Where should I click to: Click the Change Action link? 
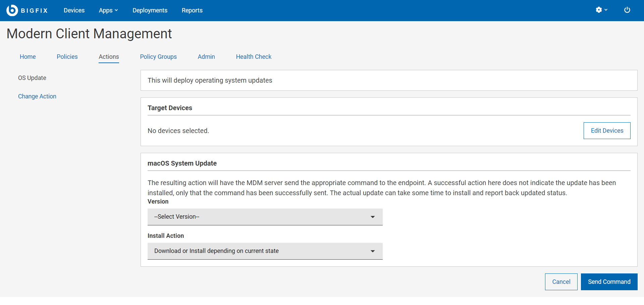[37, 96]
